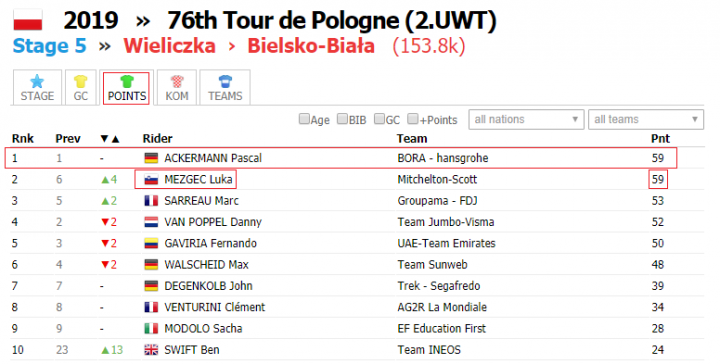Image resolution: width=720 pixels, height=364 pixels.
Task: Check the GC checkbox option
Action: point(379,119)
